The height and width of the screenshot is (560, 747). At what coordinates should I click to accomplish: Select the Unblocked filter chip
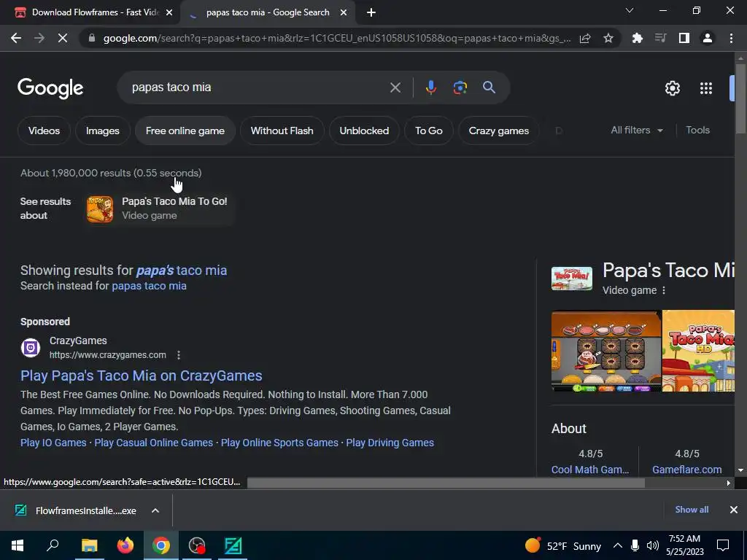364,131
